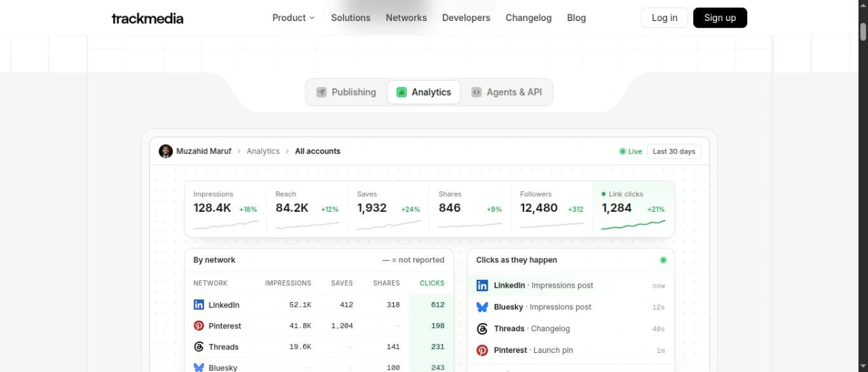The width and height of the screenshot is (868, 372).
Task: Click the Agents & API code icon
Action: 477,92
